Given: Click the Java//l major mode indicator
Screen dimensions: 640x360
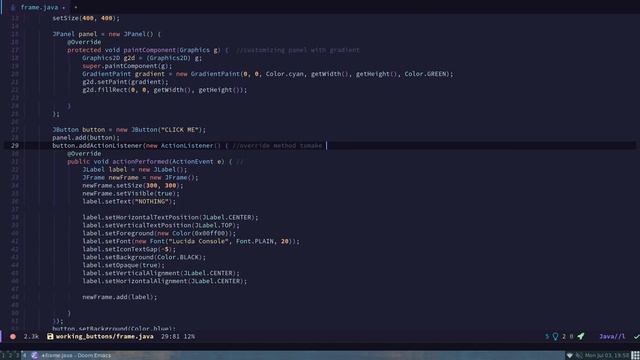Looking at the screenshot, I should 612,336.
